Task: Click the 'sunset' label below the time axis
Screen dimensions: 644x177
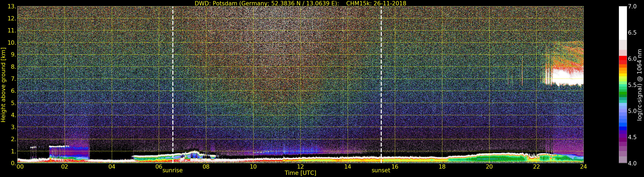Action: pyautogui.click(x=381, y=170)
